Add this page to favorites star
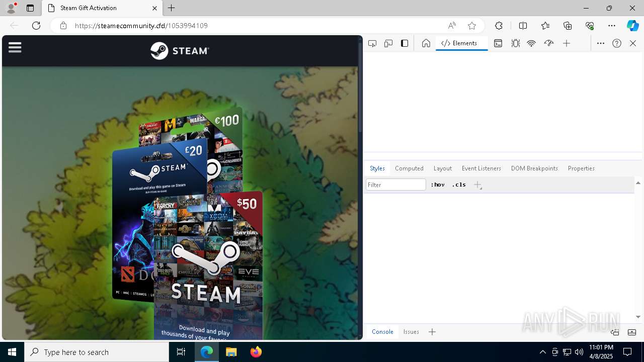The height and width of the screenshot is (362, 644). point(472,26)
